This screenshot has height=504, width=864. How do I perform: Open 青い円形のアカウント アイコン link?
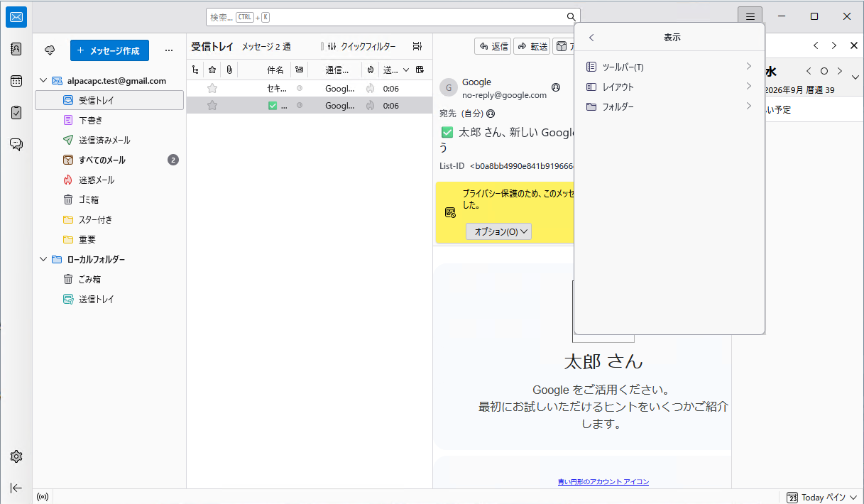click(x=603, y=482)
